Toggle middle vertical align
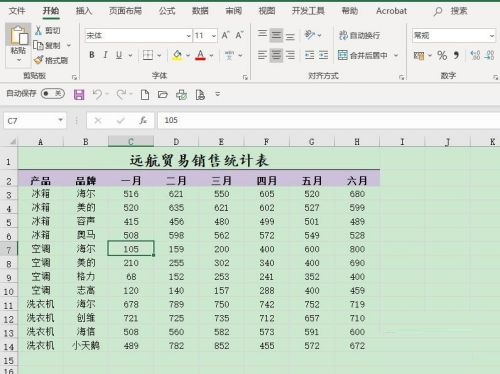 [x=276, y=35]
